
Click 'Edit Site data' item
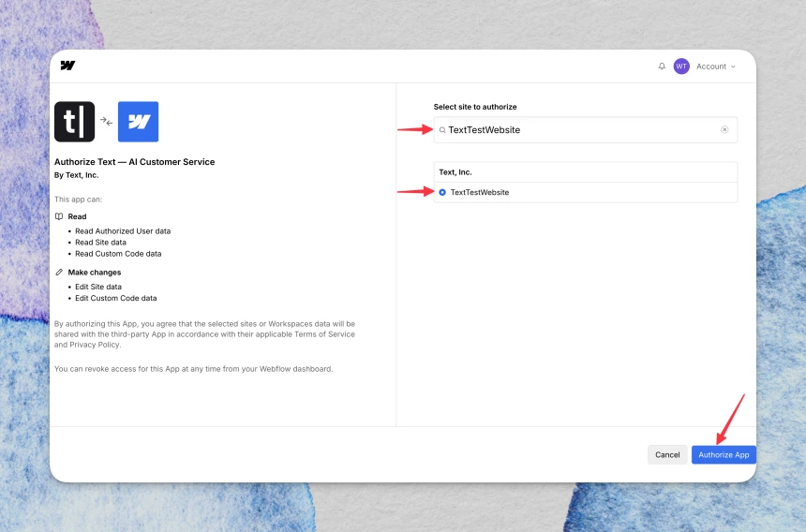(x=98, y=287)
